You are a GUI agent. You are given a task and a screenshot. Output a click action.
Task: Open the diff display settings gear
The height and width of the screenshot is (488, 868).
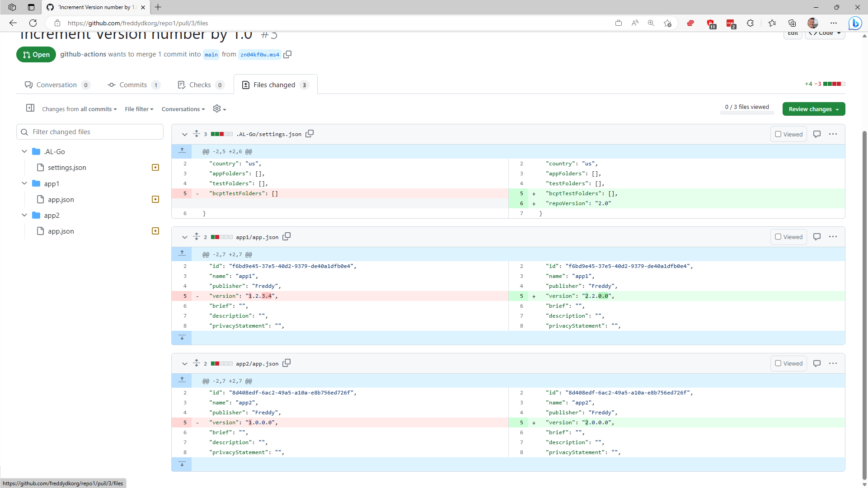click(x=217, y=108)
